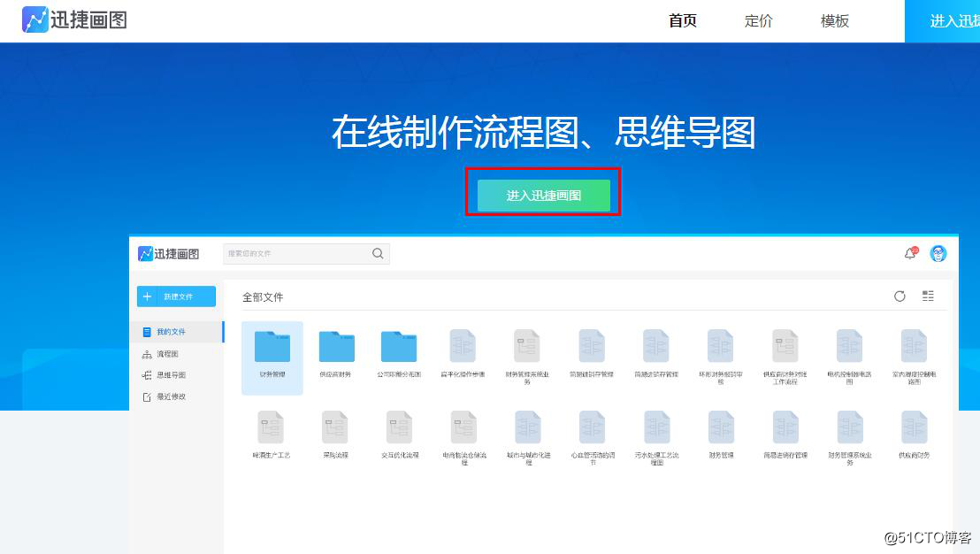Click the magnifier search icon
The image size is (980, 554).
(x=379, y=253)
